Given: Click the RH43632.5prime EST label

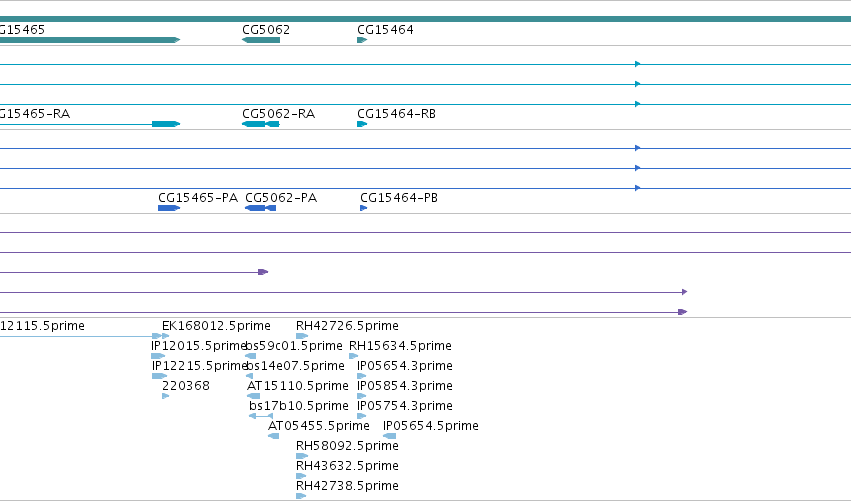Looking at the screenshot, I should click(x=347, y=466).
